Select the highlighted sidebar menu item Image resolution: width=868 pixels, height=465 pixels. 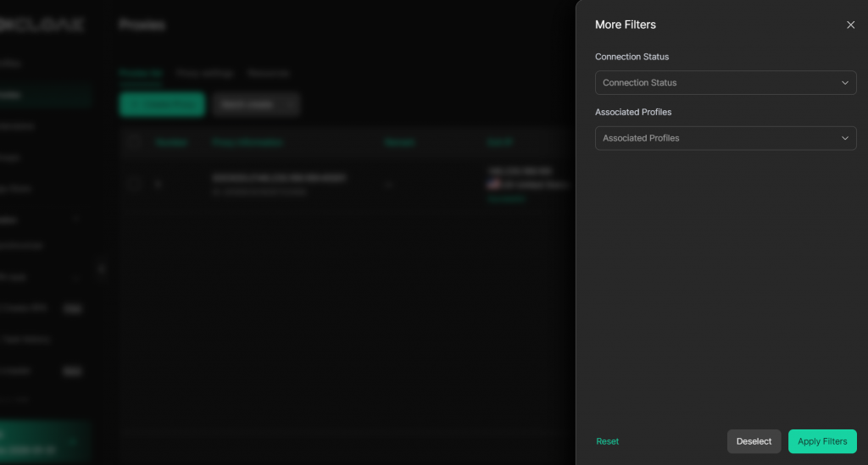point(42,95)
